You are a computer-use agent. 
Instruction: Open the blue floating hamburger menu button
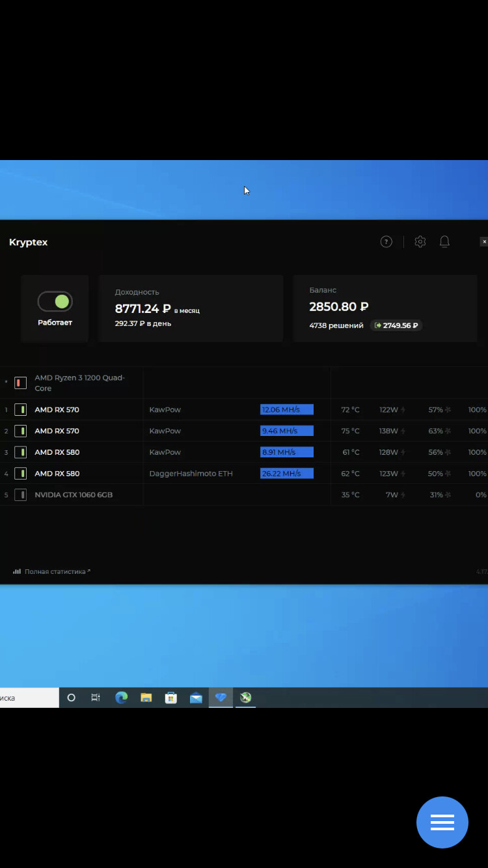(x=442, y=822)
